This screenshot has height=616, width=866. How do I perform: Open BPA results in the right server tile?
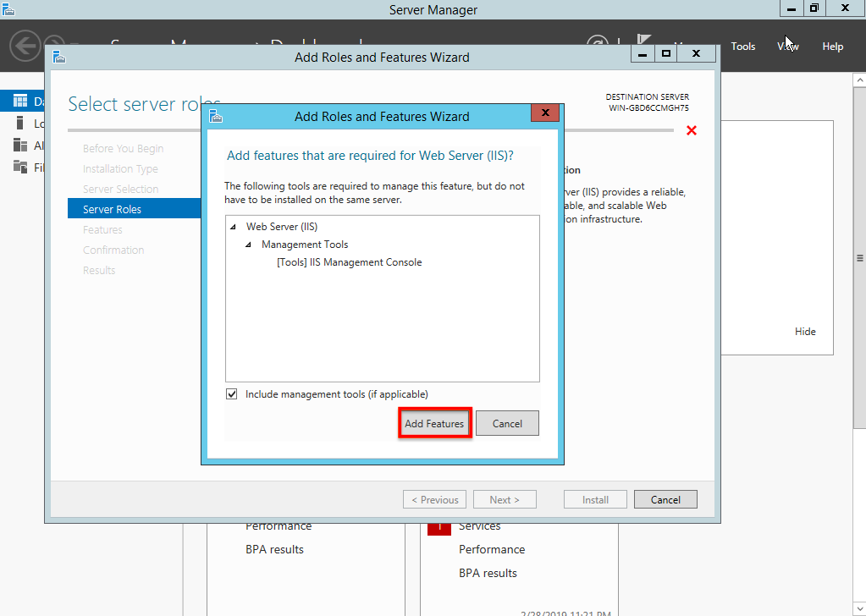coord(488,573)
